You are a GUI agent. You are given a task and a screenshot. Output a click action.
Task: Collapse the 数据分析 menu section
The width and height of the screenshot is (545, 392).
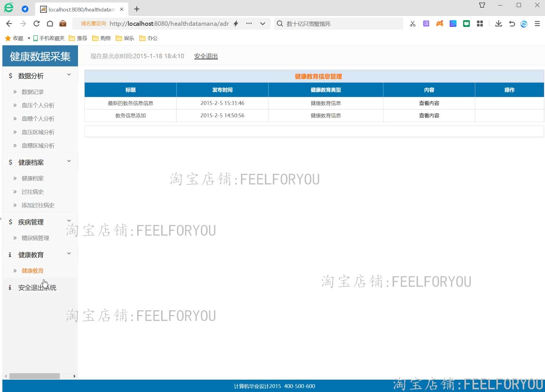click(40, 75)
